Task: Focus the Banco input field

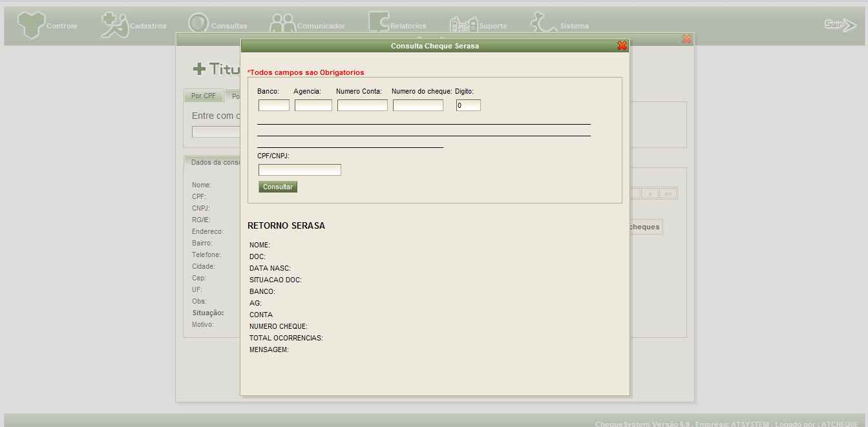Action: tap(274, 105)
